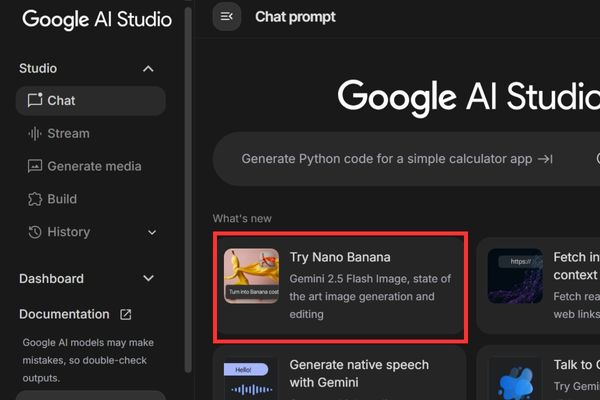Click the Stream waveform icon
Image resolution: width=600 pixels, height=400 pixels.
coord(35,133)
